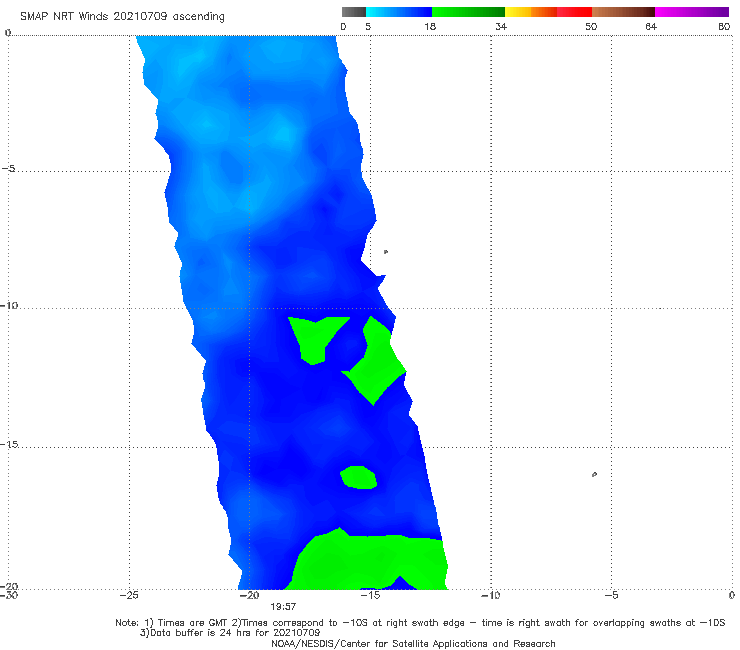
Task: Click the large green wind region at swath bottom
Action: (x=368, y=562)
